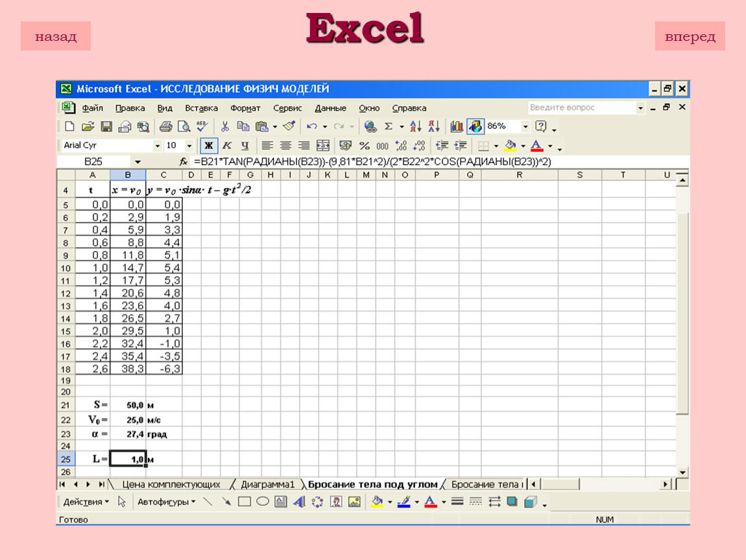Open the AutoSum functions dropdown arrow
The image size is (746, 560).
click(402, 126)
